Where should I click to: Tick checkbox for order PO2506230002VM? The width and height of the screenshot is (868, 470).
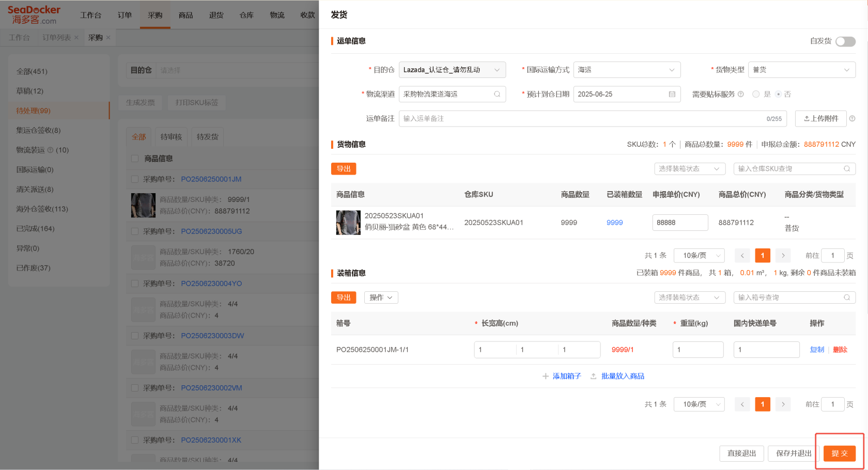coord(135,388)
